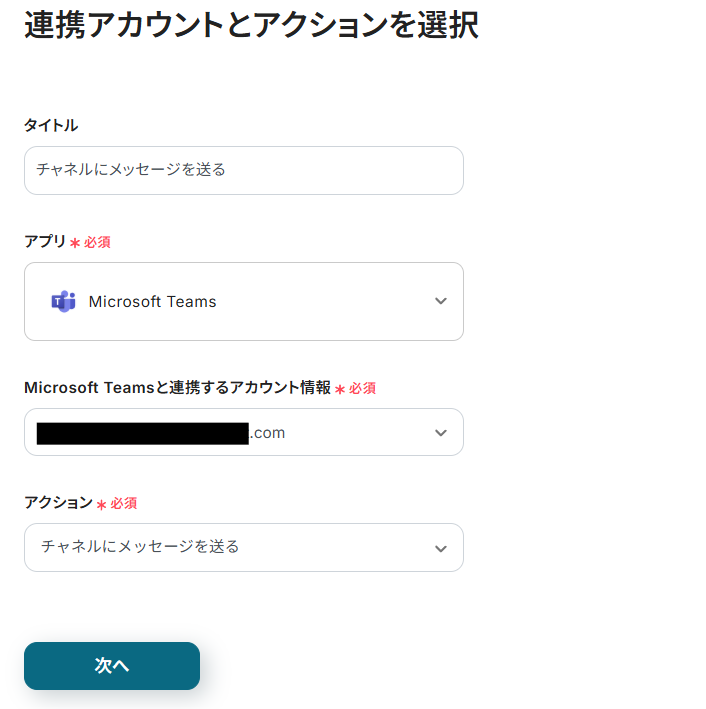Click the red asterisk beside アプリ
706x709 pixels.
75,243
